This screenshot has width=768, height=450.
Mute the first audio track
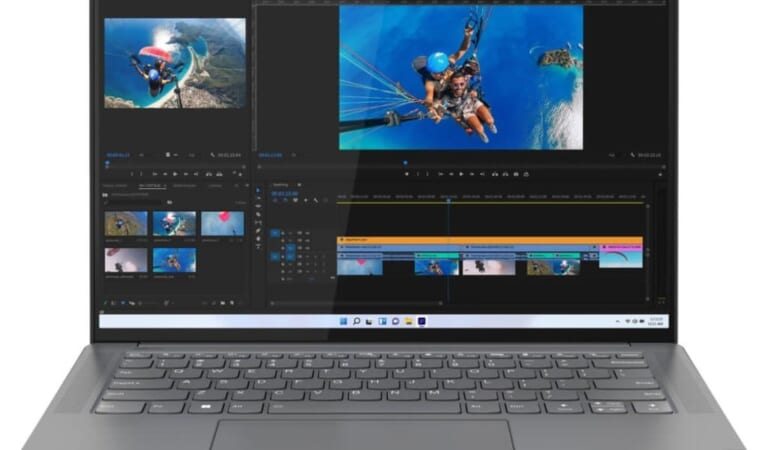[308, 257]
